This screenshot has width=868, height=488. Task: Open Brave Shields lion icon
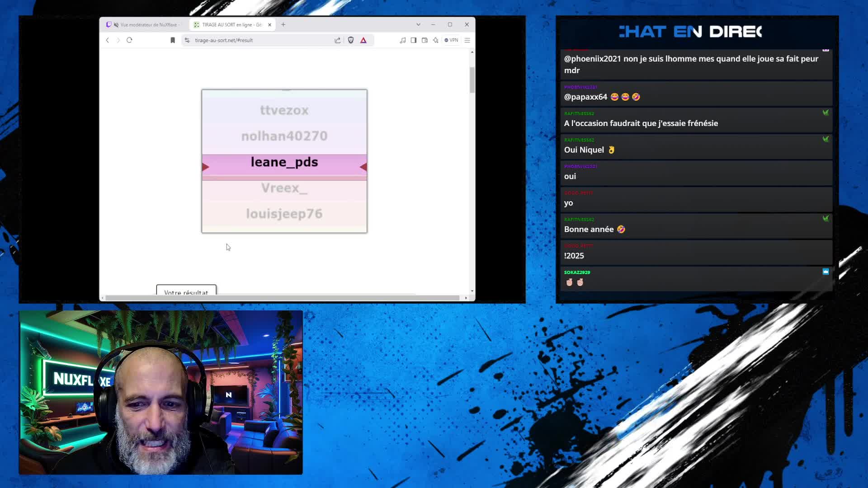(x=351, y=40)
